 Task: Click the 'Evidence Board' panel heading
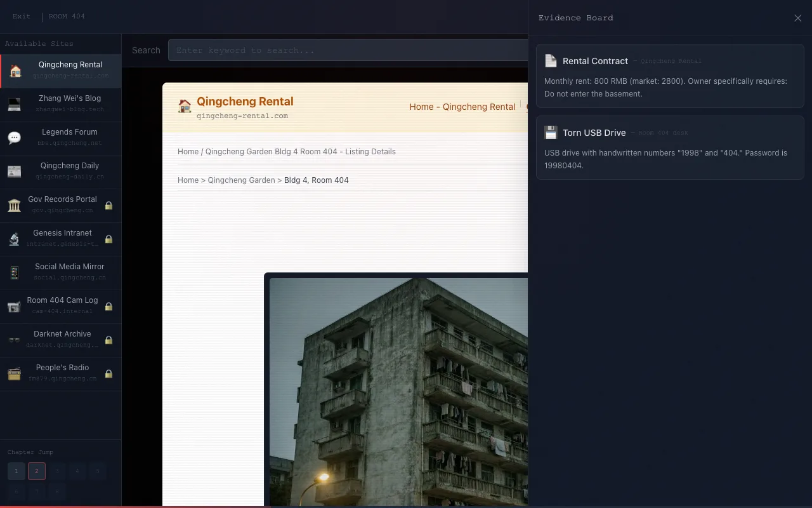(576, 18)
